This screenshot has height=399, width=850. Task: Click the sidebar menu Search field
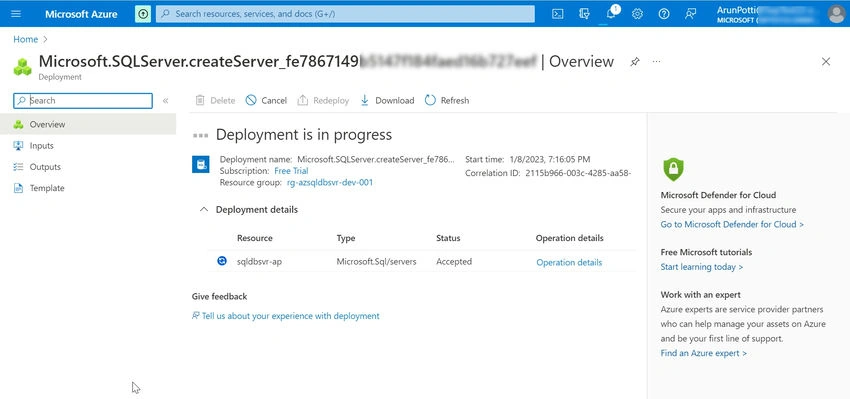click(x=83, y=100)
